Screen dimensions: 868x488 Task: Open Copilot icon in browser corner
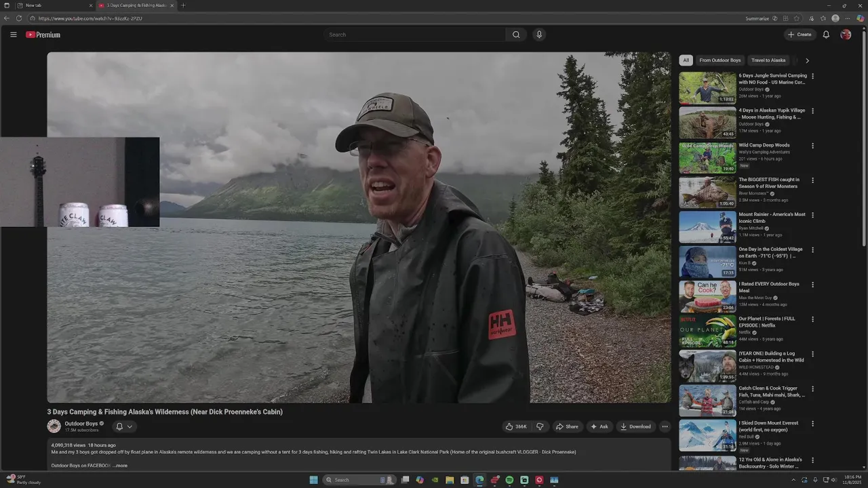pyautogui.click(x=860, y=18)
